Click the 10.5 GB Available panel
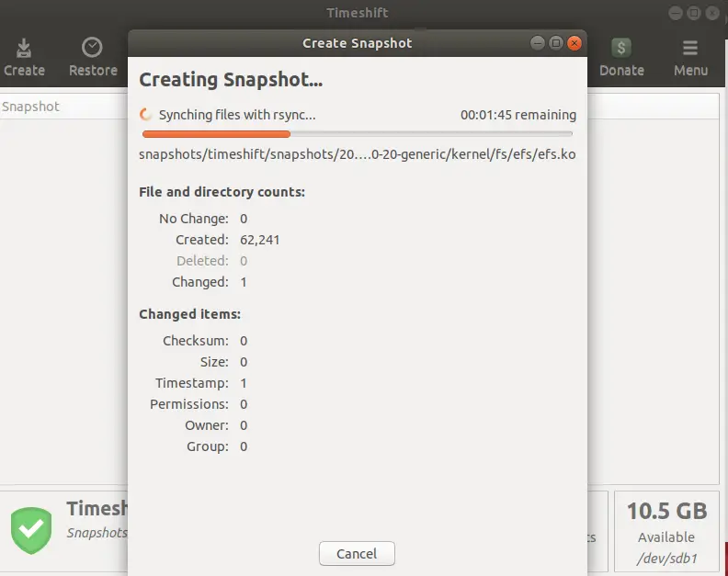728x576 pixels. coord(666,529)
